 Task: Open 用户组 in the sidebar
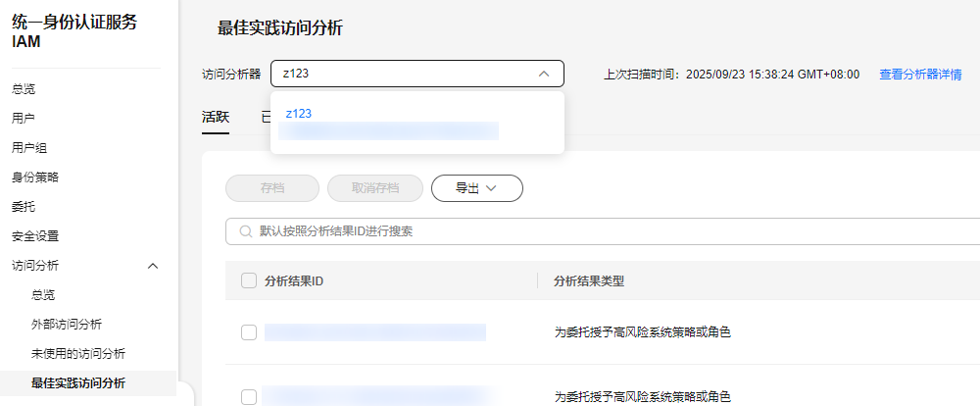tap(29, 148)
